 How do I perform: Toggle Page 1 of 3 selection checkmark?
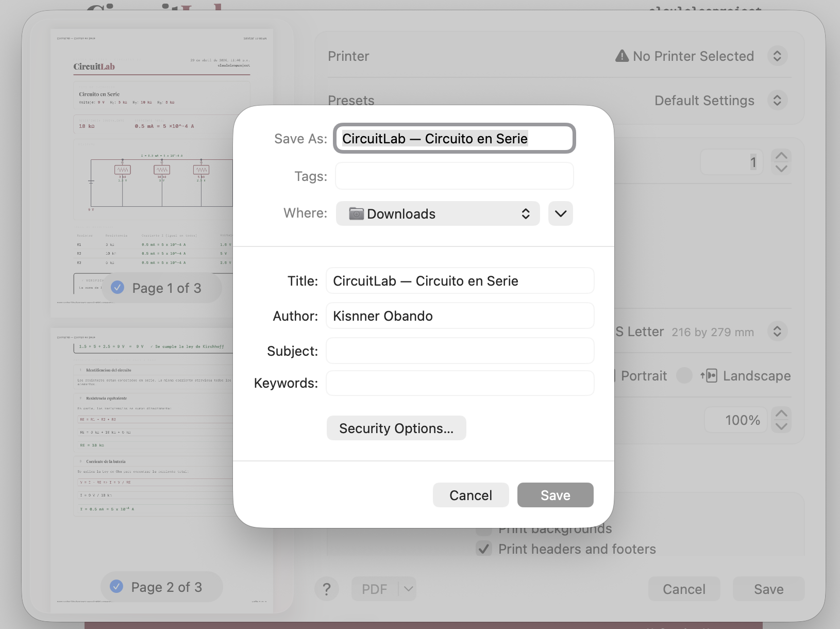[117, 288]
